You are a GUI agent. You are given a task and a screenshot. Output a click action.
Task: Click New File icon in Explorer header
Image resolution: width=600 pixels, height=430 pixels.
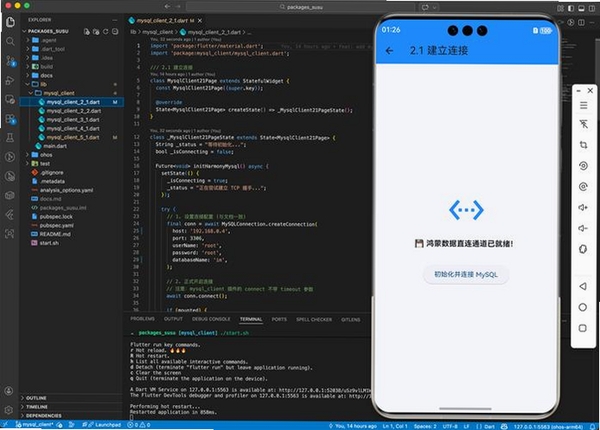point(87,31)
